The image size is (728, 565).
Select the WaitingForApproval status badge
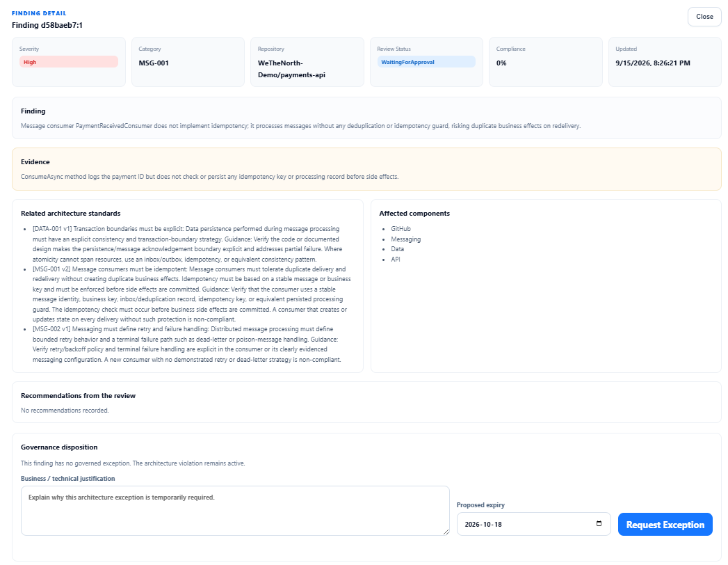(x=426, y=62)
